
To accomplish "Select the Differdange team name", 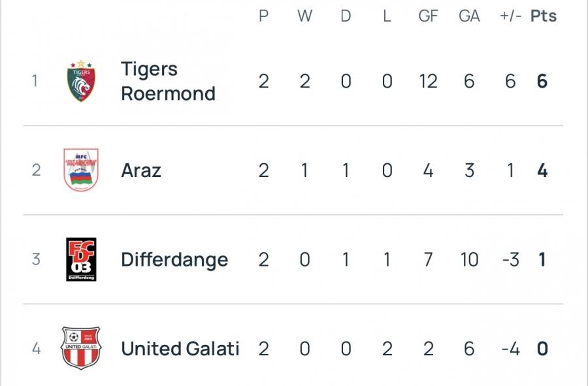I will pos(174,259).
